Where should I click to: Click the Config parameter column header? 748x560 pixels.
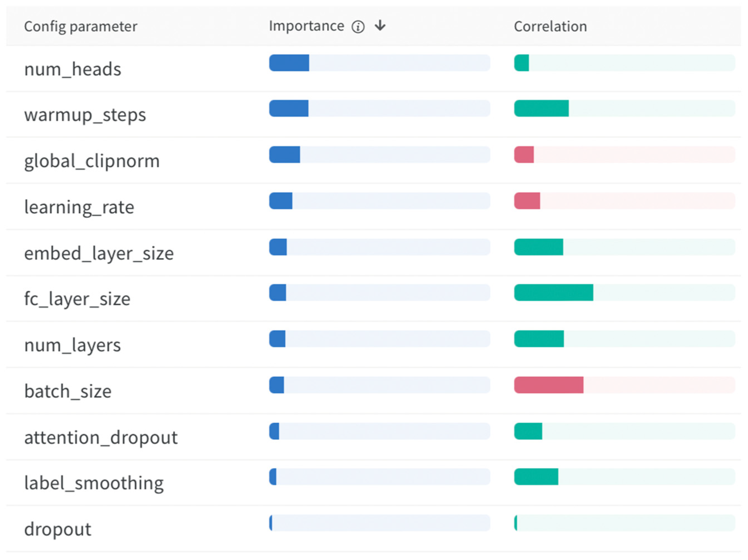81,27
